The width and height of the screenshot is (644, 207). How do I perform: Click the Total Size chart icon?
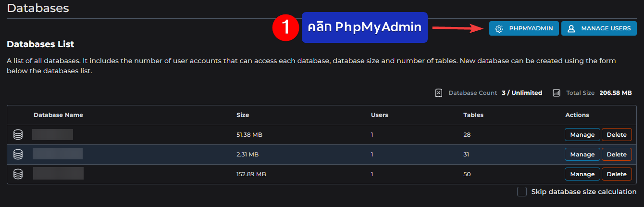pyautogui.click(x=557, y=93)
